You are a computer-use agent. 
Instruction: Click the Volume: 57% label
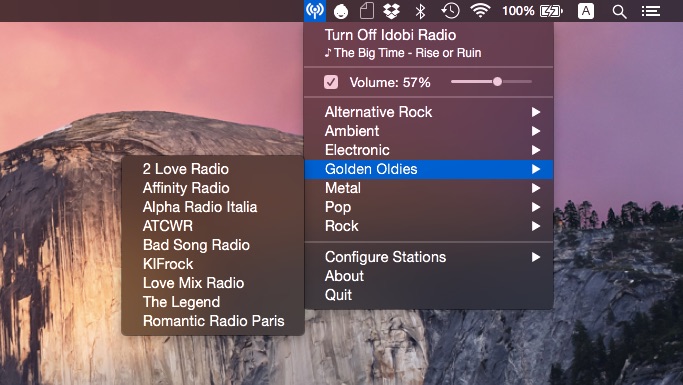(390, 82)
